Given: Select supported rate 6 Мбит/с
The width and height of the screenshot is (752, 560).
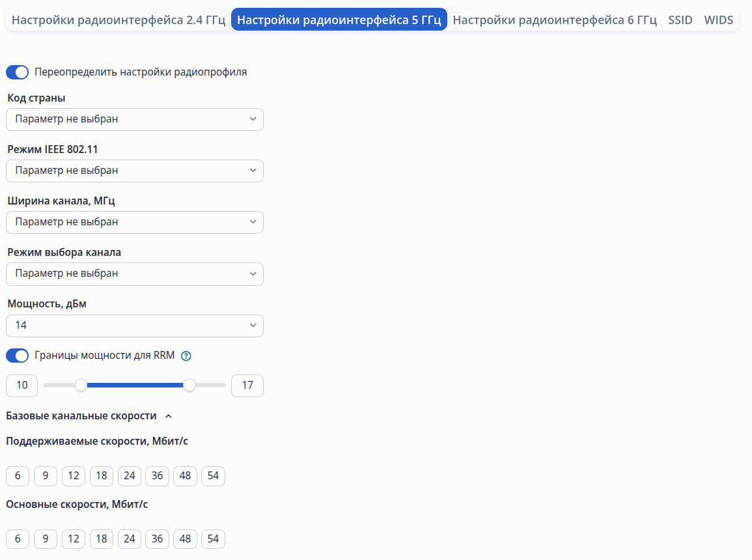Looking at the screenshot, I should tap(18, 476).
